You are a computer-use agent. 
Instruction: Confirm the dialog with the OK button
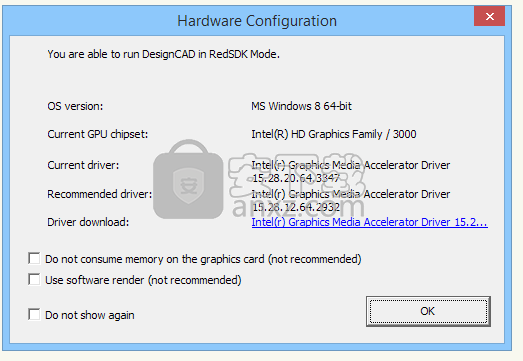tap(428, 311)
